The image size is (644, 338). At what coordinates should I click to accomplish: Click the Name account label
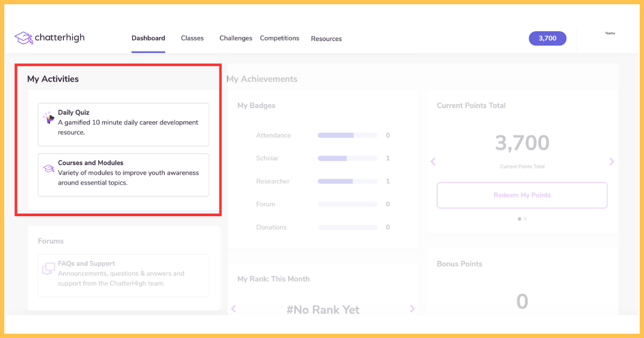610,33
